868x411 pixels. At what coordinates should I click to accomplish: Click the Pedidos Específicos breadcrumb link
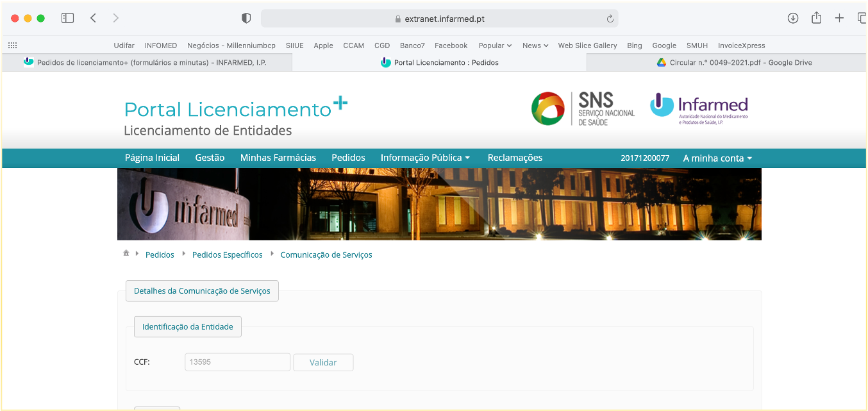[x=227, y=255]
